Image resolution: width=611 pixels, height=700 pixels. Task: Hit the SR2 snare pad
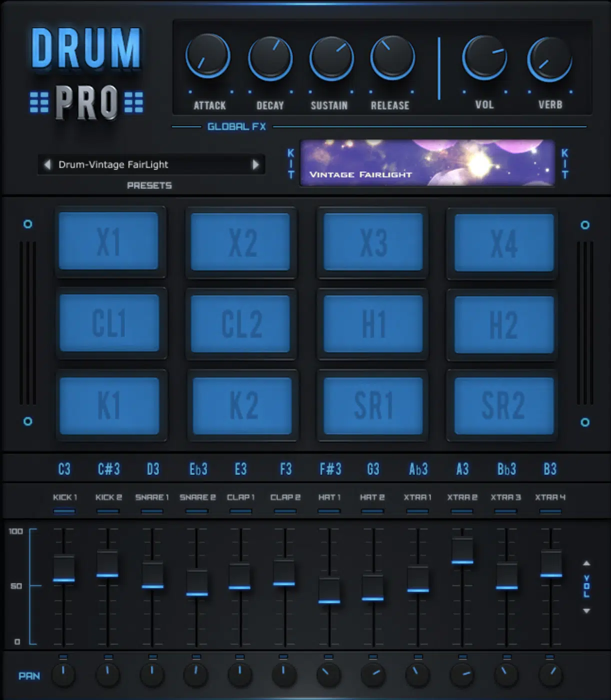504,405
